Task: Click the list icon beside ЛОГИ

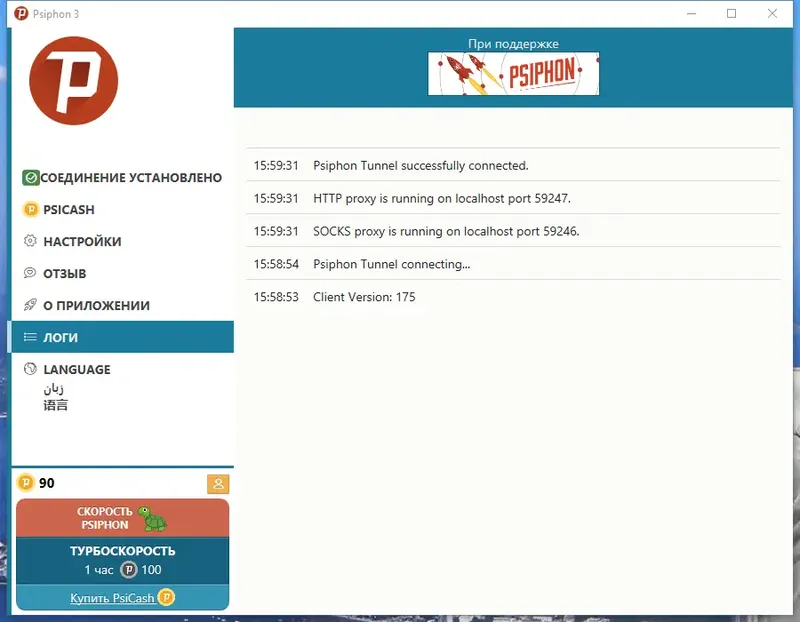Action: click(30, 337)
